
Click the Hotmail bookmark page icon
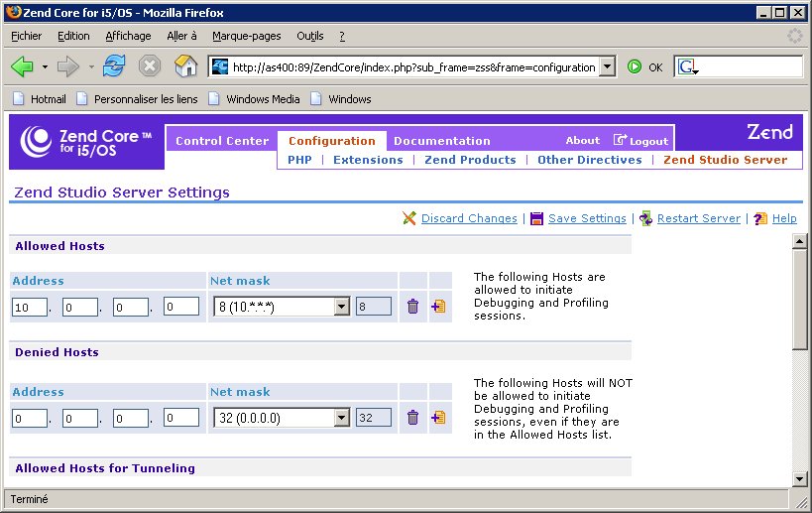pyautogui.click(x=19, y=98)
